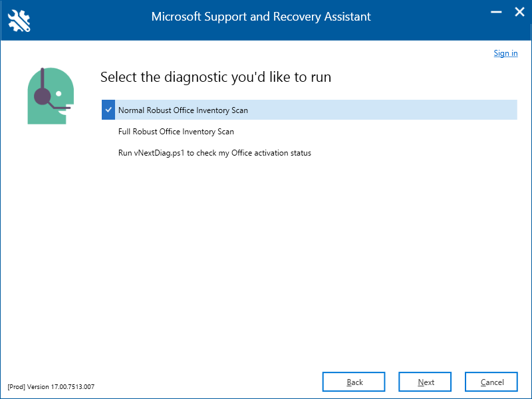The height and width of the screenshot is (399, 532).
Task: Close the assistant with the X icon
Action: (519, 12)
